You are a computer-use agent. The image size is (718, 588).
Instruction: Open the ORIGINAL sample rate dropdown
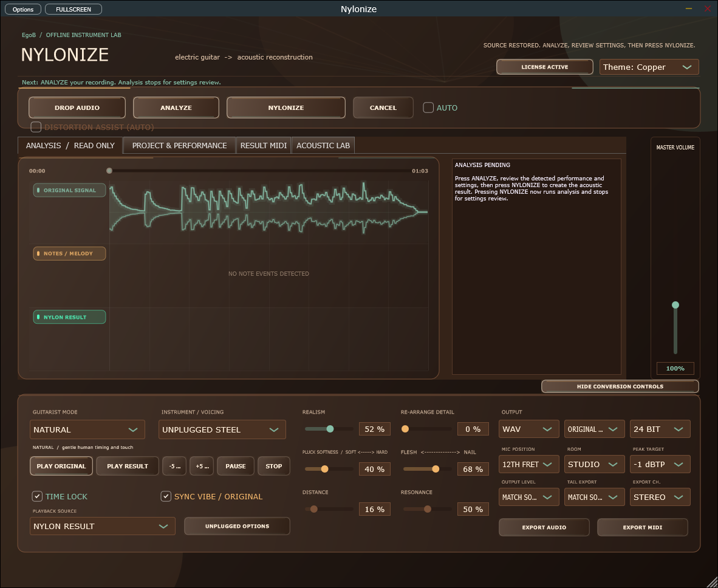[594, 429]
